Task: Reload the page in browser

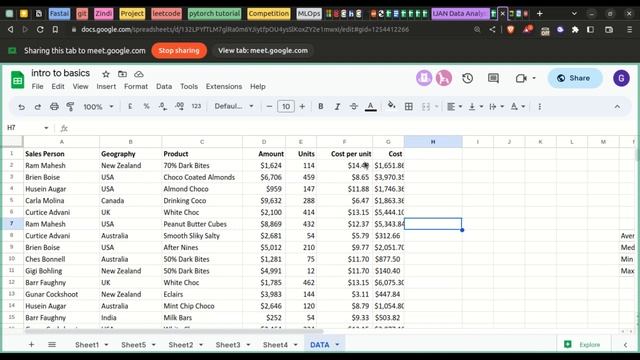Action: click(40, 29)
